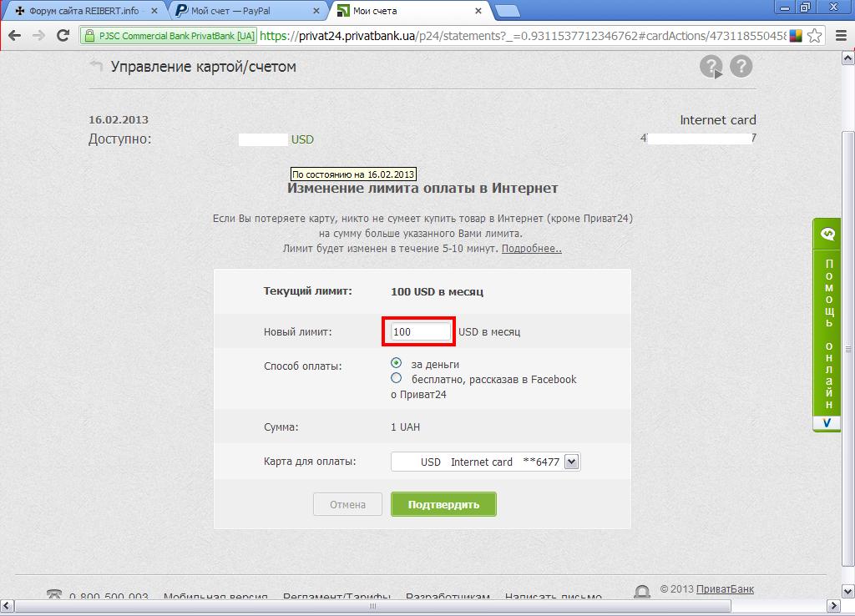Click 'Текущий лимит: 100 USD в месяц' value
This screenshot has width=855, height=616.
[437, 291]
